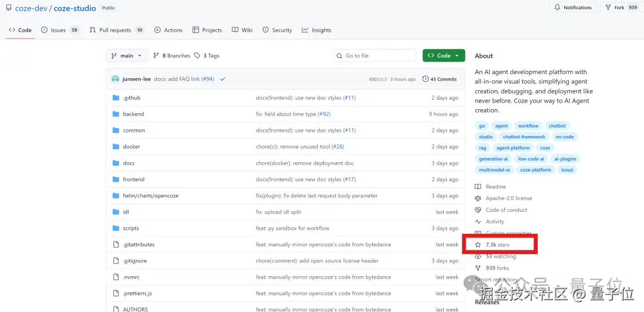Open helm/charts/opencoze folder

click(151, 196)
